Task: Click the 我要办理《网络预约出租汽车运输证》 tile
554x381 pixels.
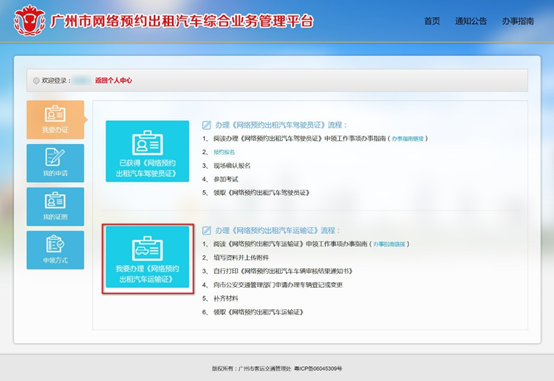Action: (x=147, y=257)
